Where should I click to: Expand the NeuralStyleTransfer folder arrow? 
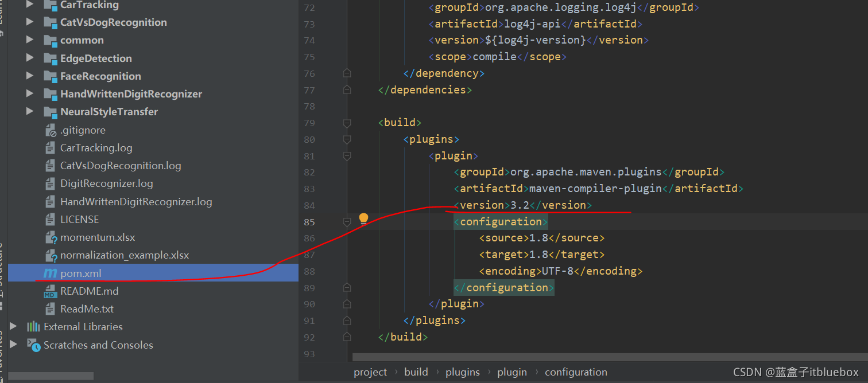tap(30, 112)
